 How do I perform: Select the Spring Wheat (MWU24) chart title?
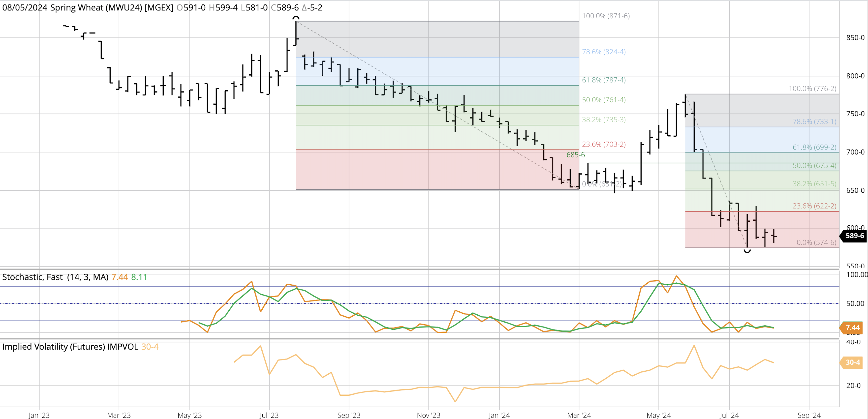[x=96, y=7]
